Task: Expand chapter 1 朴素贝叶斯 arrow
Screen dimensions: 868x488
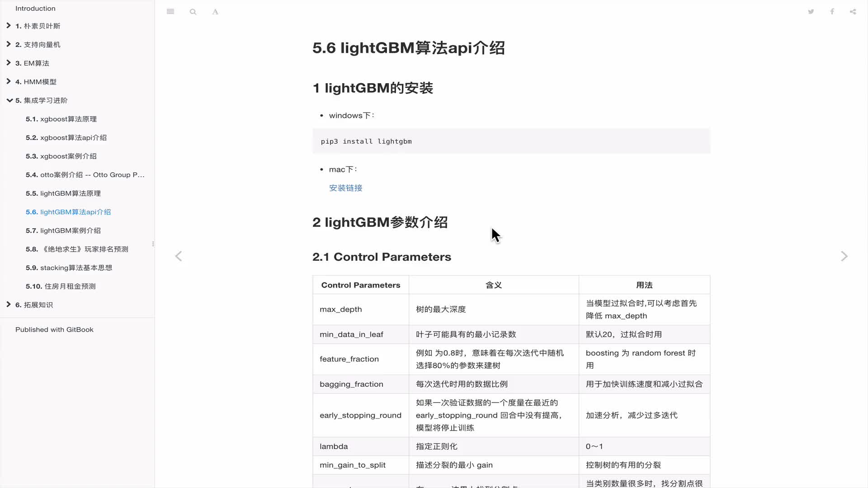Action: tap(9, 26)
